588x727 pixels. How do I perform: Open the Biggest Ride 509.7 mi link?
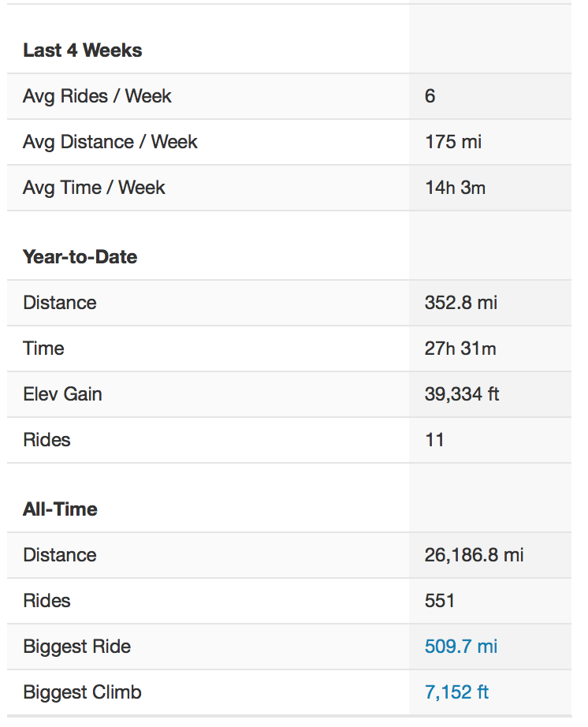point(461,647)
